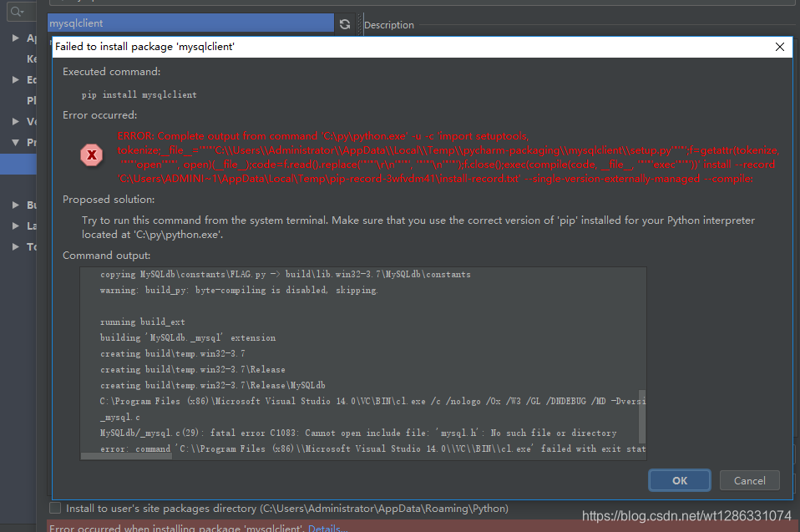The image size is (800, 532).
Task: Click the search magnifier icon in settings
Action: 17,11
